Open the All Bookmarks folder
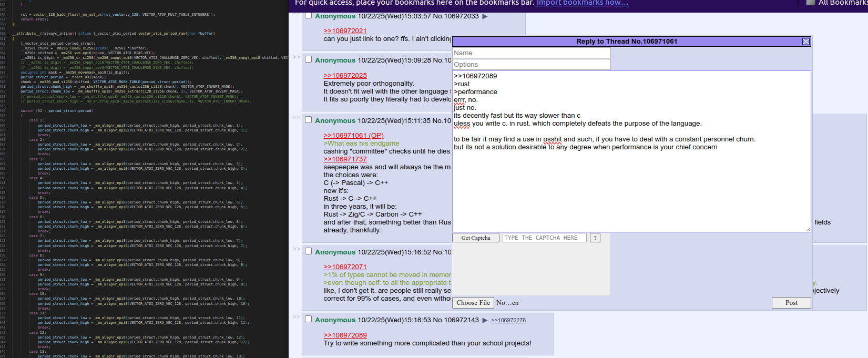The height and width of the screenshot is (358, 868). tap(838, 3)
